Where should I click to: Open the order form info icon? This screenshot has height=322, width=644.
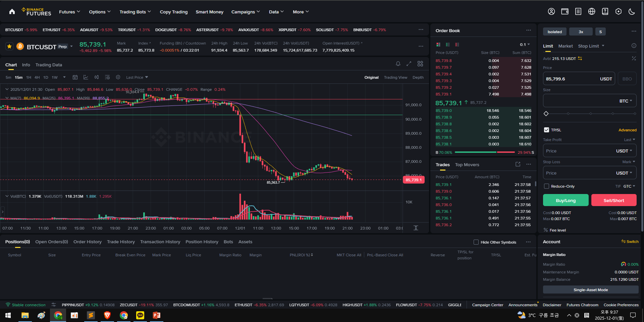(634, 46)
